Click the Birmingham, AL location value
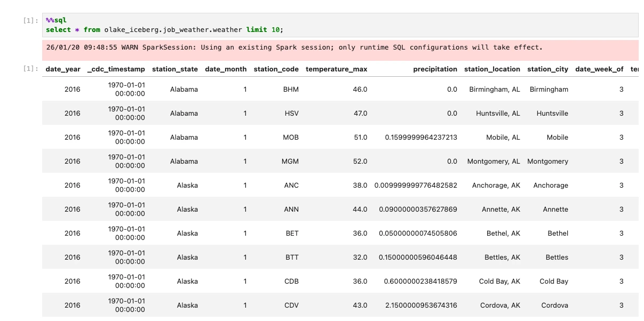Viewport: 644px width, 321px height. pos(495,89)
